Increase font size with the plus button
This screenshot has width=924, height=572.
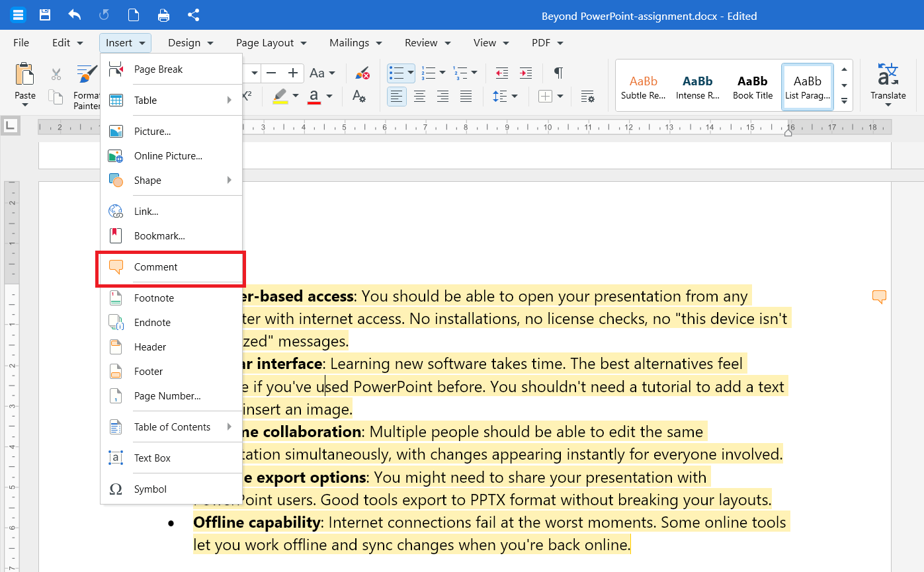click(x=293, y=73)
